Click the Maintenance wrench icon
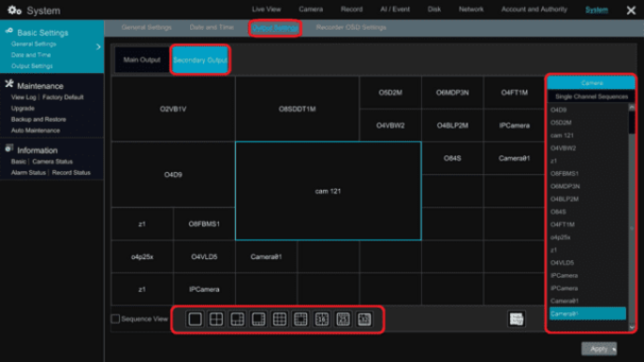 click(9, 84)
